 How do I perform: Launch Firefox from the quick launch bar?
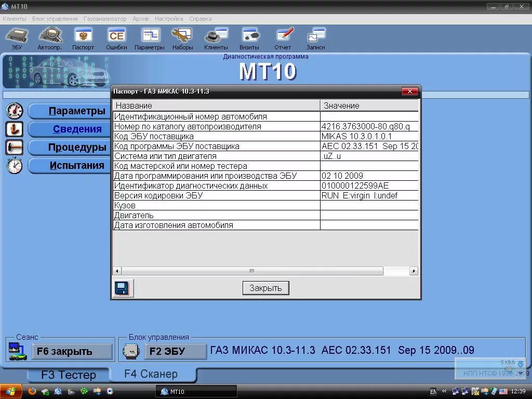pos(32,391)
